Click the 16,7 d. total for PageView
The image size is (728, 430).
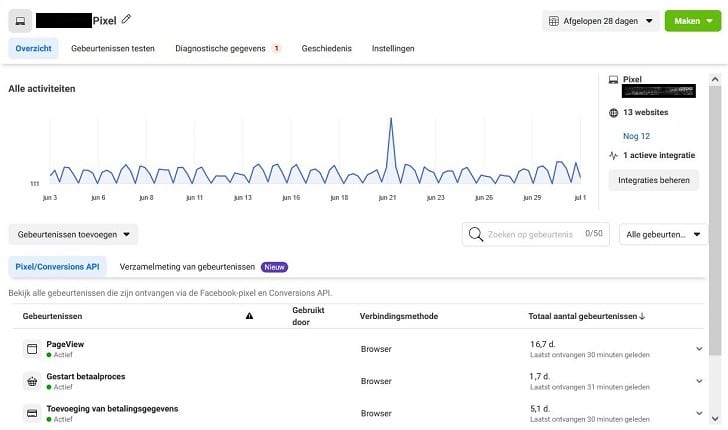[x=543, y=344]
